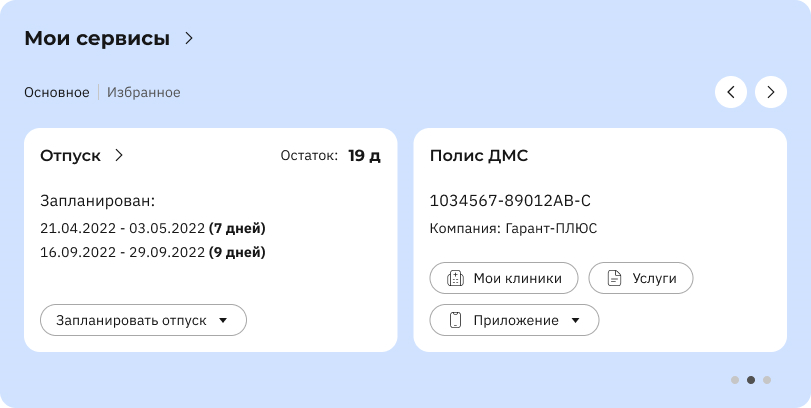Expand Запланировать отпуск dropdown arrow
The height and width of the screenshot is (408, 811).
(223, 321)
